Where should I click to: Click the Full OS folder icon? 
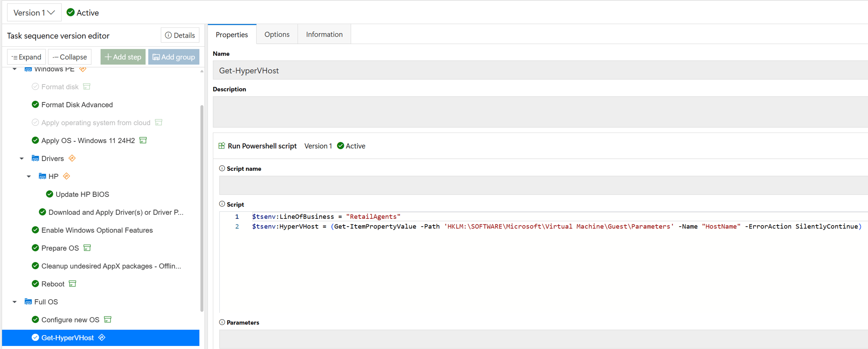coord(28,302)
